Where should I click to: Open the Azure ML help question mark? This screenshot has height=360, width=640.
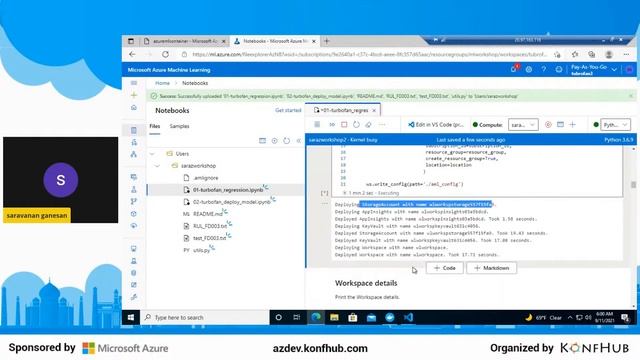click(x=544, y=70)
